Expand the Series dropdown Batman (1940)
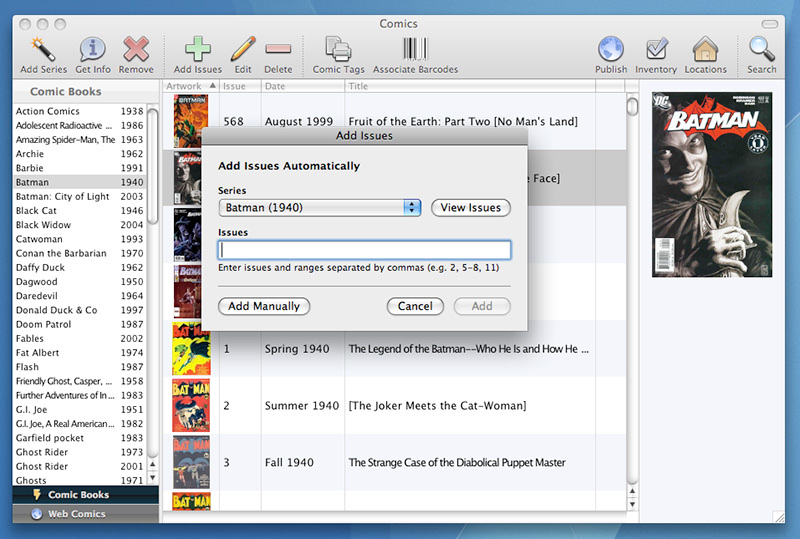Viewport: 800px width, 539px height. coord(320,207)
